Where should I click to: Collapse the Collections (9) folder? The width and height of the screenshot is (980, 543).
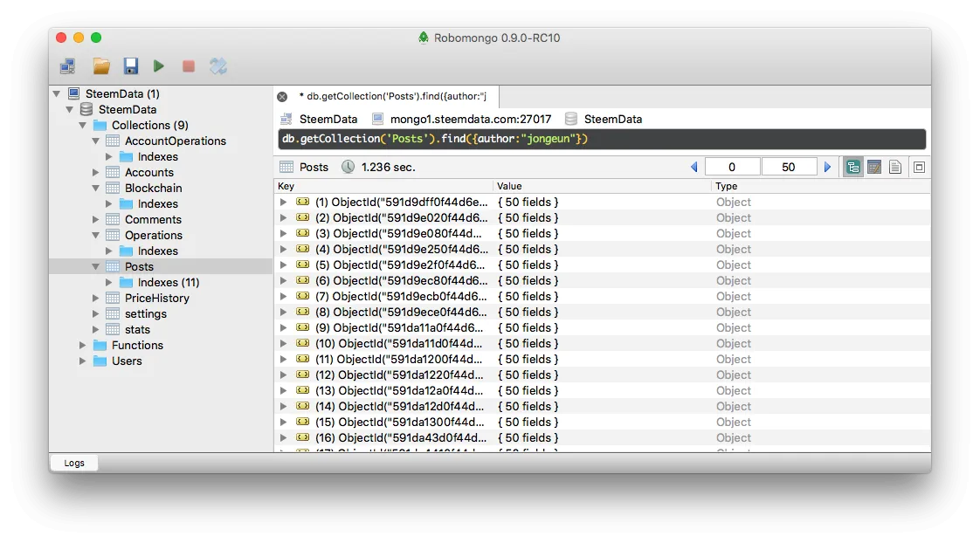(82, 125)
